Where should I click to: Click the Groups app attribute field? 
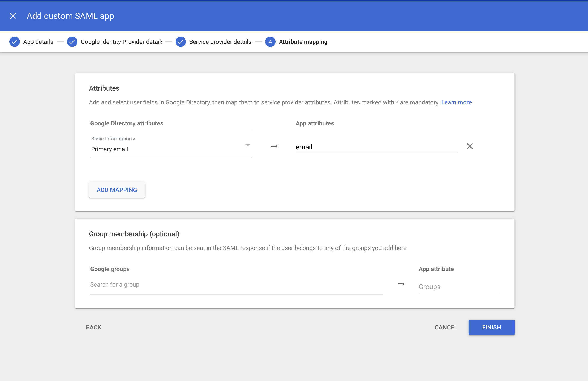point(459,287)
